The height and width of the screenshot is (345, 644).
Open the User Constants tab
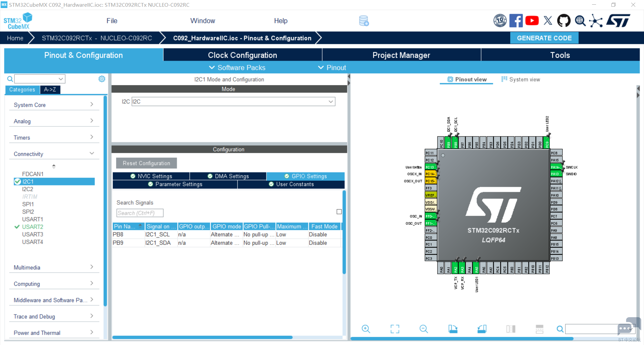pos(291,184)
